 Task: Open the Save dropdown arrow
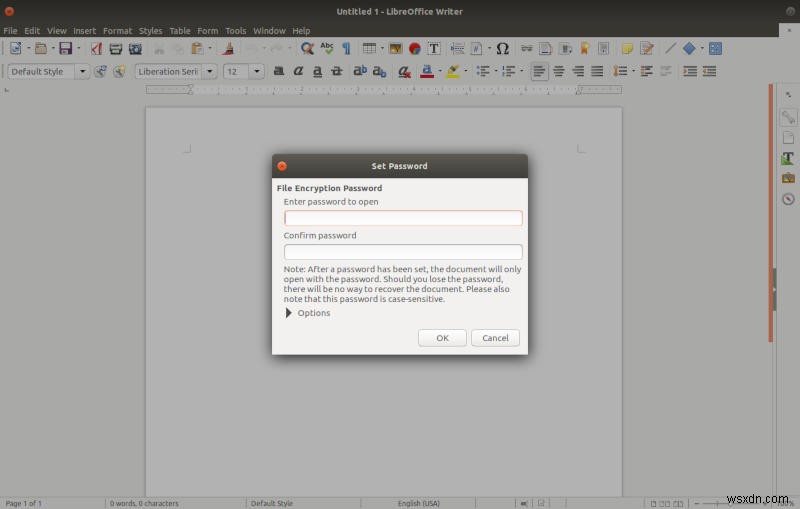79,48
